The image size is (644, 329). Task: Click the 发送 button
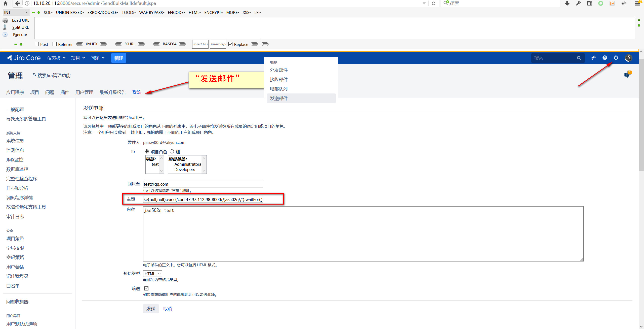point(151,309)
